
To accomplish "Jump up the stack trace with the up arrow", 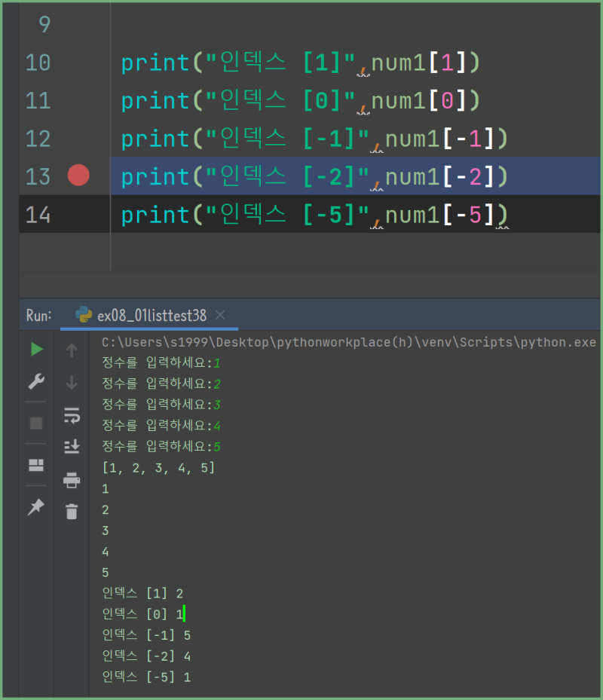I will 71,349.
